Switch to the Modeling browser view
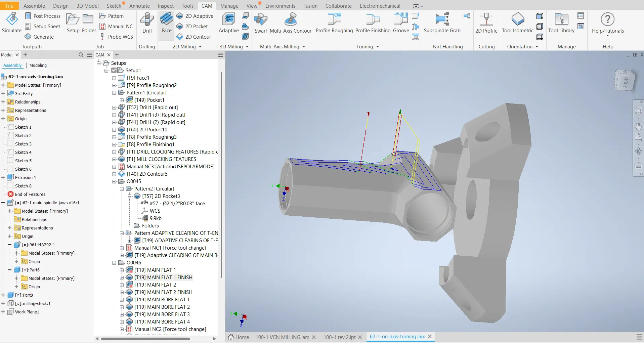Viewport: 644px width, 343px height. click(x=38, y=65)
